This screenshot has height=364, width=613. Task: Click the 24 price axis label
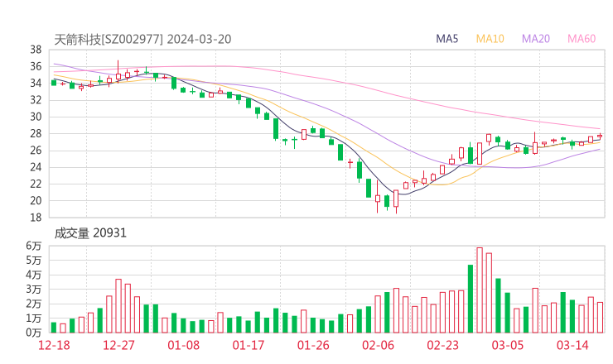36,167
